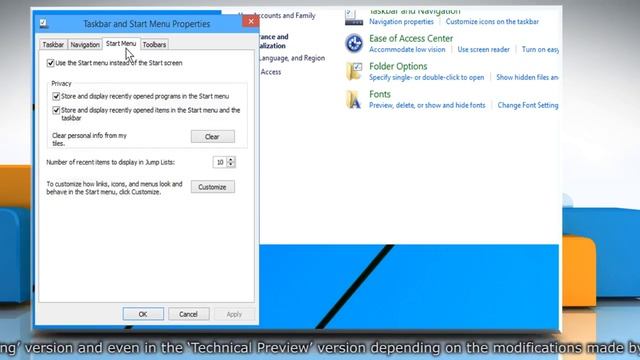Click the Jump Lists number field
This screenshot has width=640, height=360.
point(220,162)
